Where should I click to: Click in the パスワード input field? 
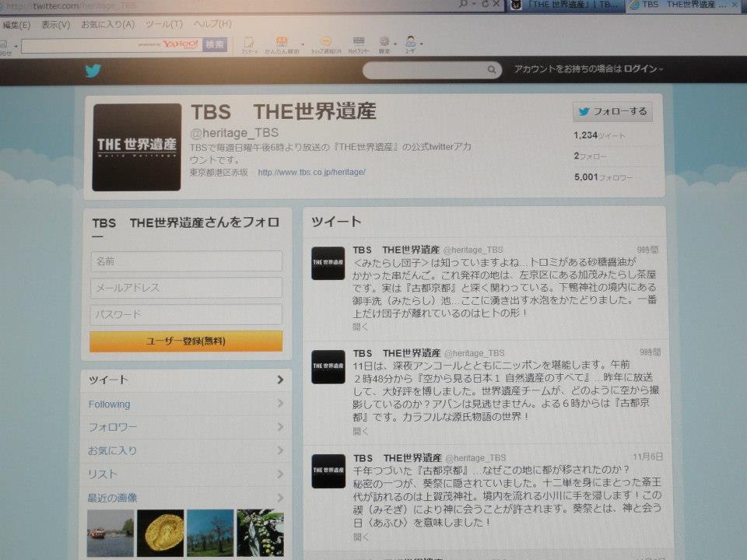pyautogui.click(x=186, y=314)
